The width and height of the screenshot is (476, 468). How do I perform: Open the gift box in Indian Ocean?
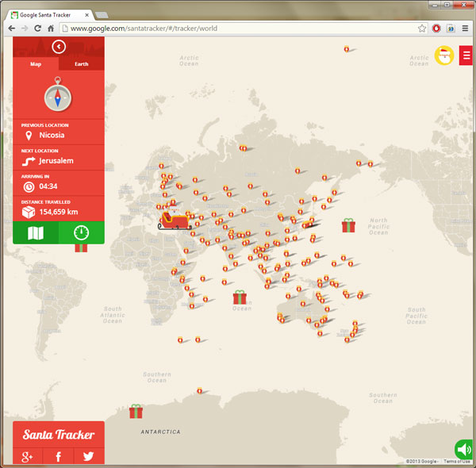coord(240,297)
